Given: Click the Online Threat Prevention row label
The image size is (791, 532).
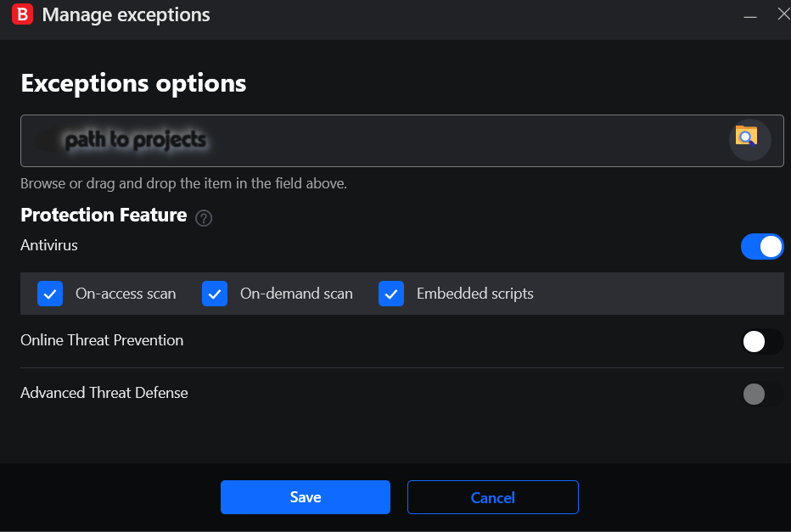Looking at the screenshot, I should pos(102,340).
